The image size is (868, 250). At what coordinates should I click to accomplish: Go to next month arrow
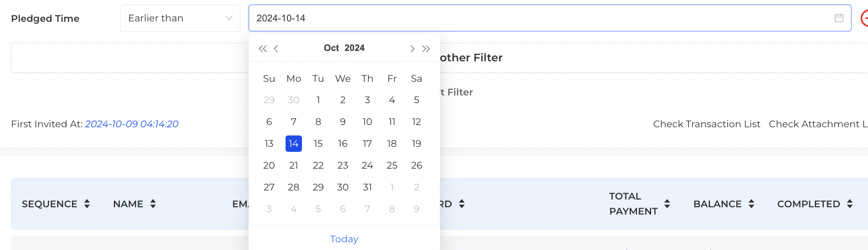click(412, 49)
